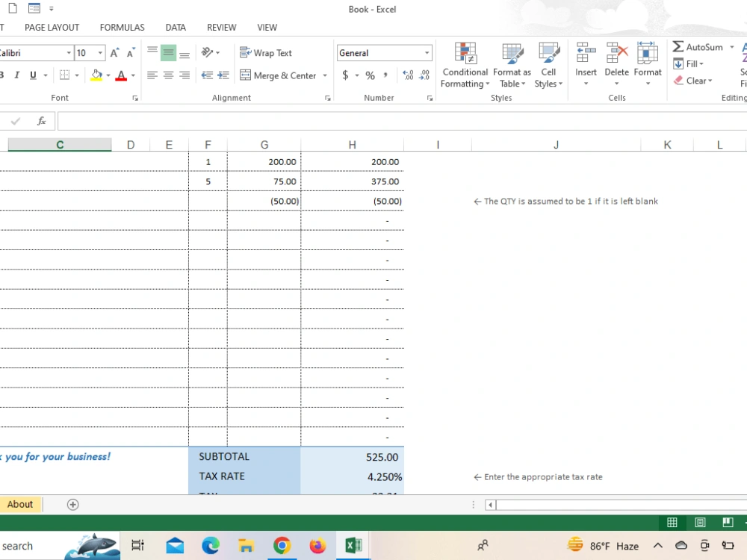This screenshot has height=560, width=747.
Task: Open the PAGE LAYOUT tab
Action: pyautogui.click(x=52, y=28)
